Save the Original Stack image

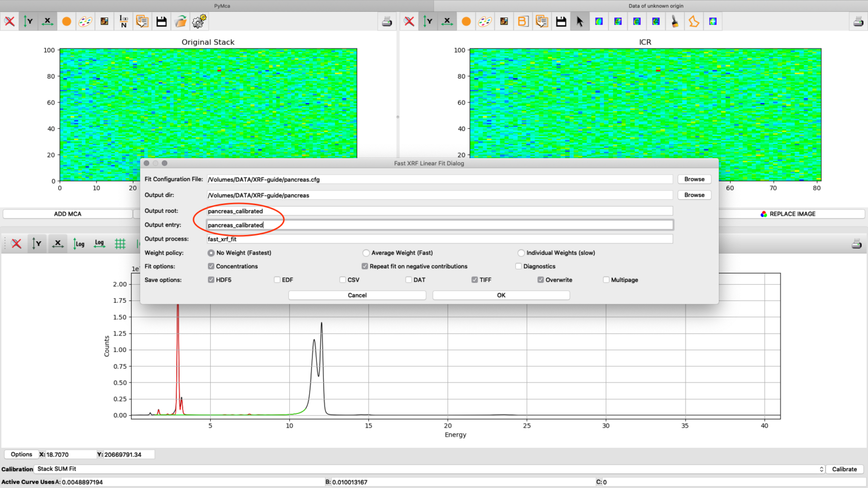coord(161,21)
